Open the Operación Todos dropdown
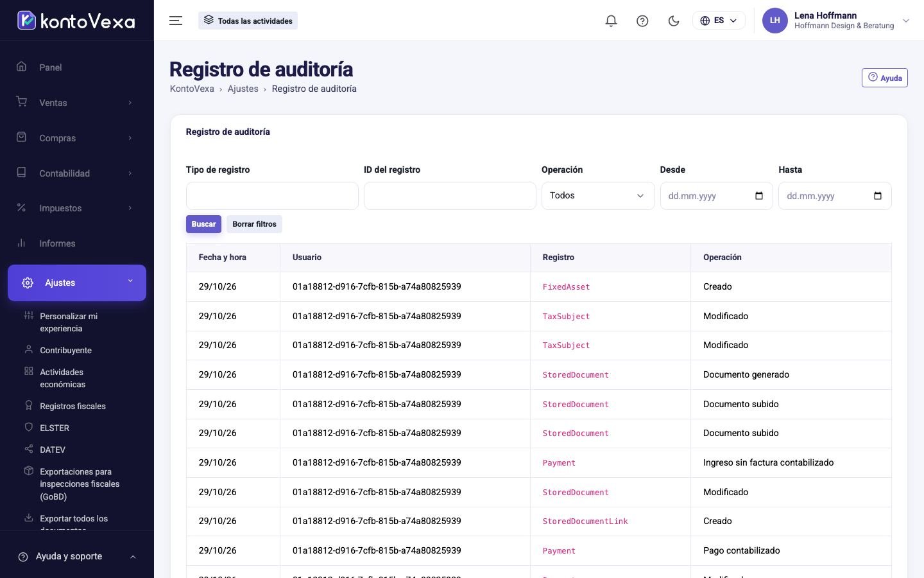 click(x=598, y=196)
